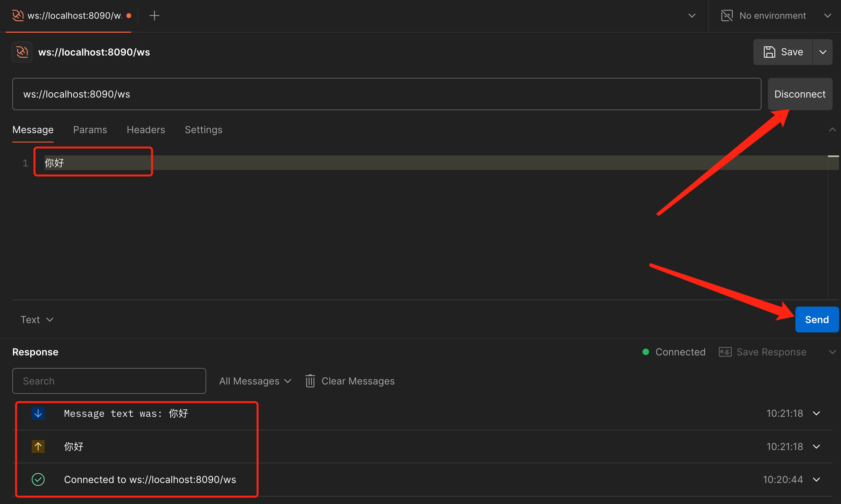The height and width of the screenshot is (504, 841).
Task: Click the floppy disk Save icon
Action: [x=769, y=52]
